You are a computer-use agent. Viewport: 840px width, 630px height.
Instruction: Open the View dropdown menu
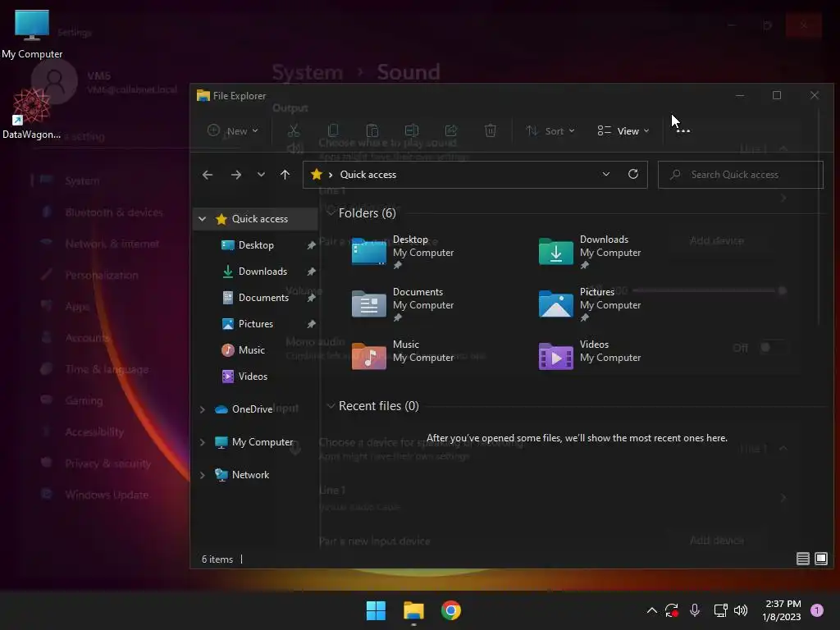point(623,130)
